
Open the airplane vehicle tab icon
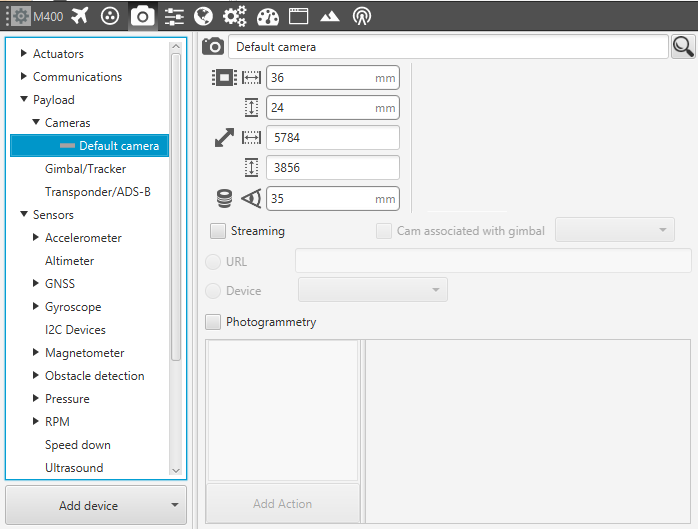(x=80, y=16)
